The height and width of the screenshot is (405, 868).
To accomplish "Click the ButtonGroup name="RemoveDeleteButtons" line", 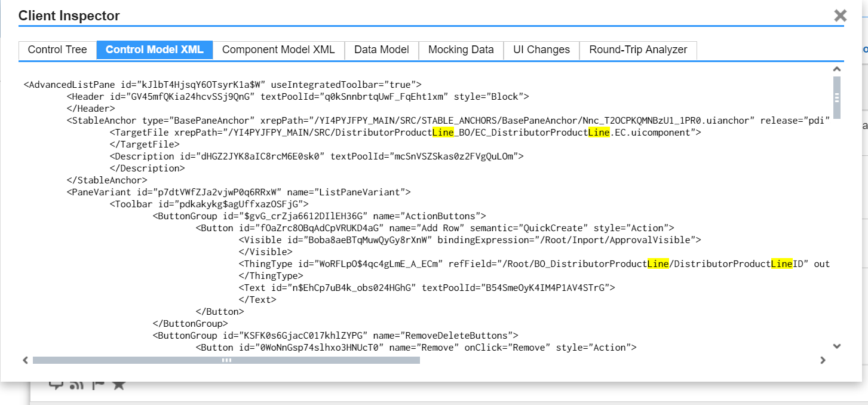I will tap(336, 336).
